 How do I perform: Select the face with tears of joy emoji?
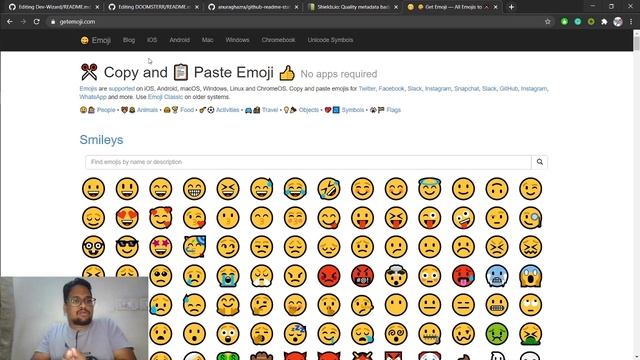[295, 189]
